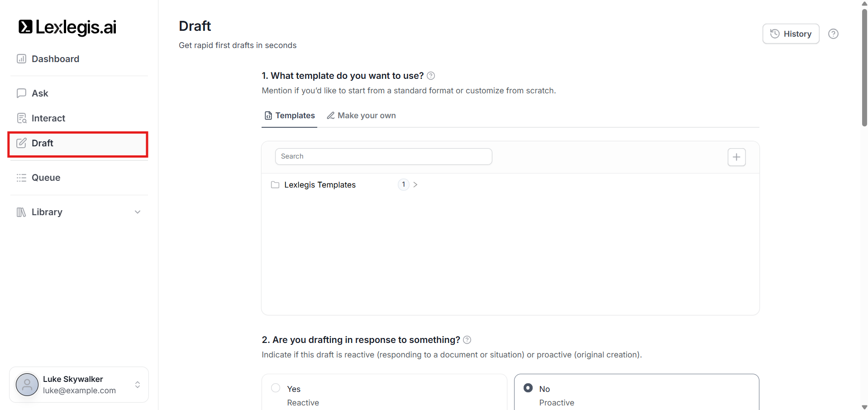Click the help icon beside History
The image size is (868, 410).
[x=833, y=34]
